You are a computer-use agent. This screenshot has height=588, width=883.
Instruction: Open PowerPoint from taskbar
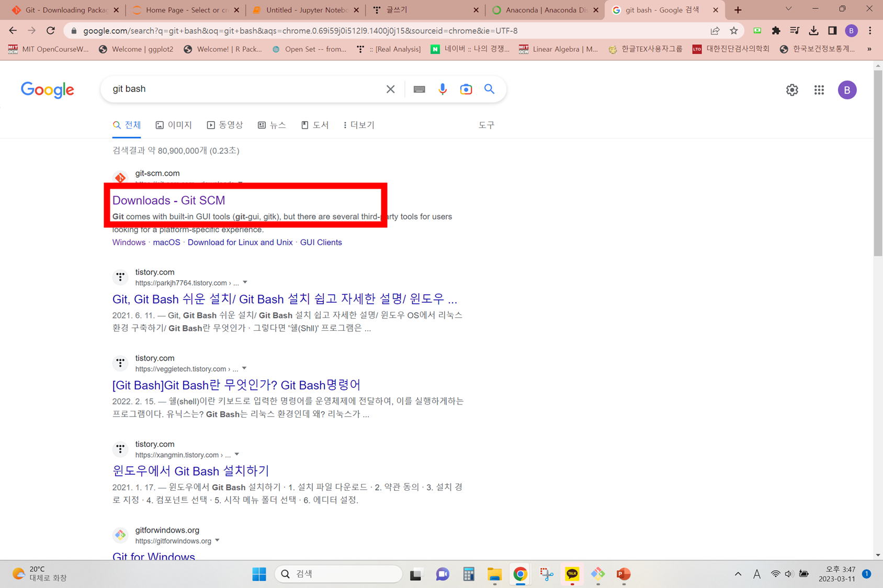tap(624, 574)
